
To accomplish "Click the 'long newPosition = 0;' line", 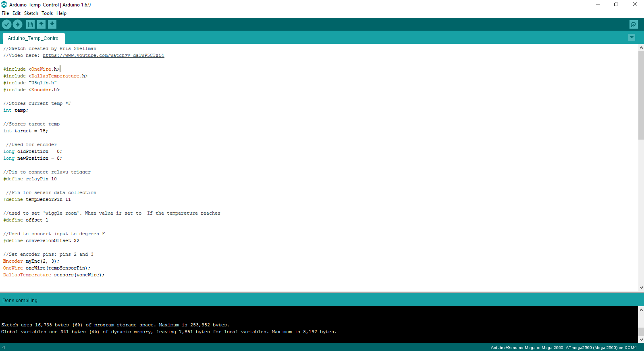I will [x=33, y=159].
